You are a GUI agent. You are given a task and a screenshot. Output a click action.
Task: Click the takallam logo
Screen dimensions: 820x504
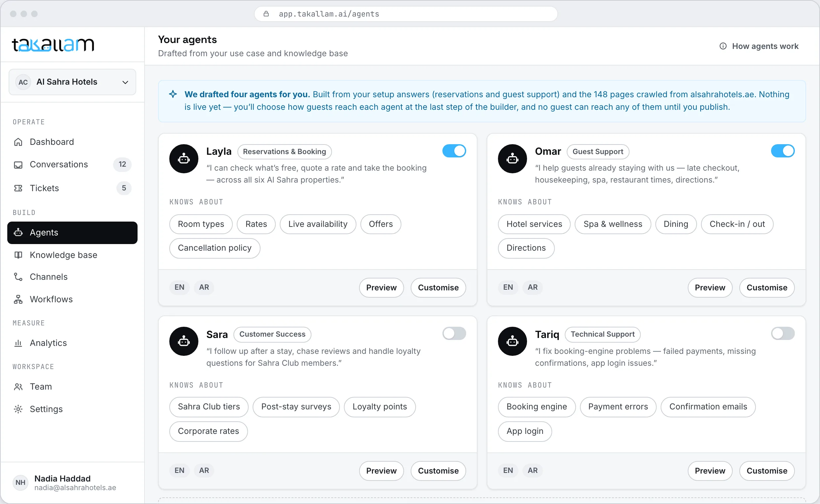tap(53, 45)
